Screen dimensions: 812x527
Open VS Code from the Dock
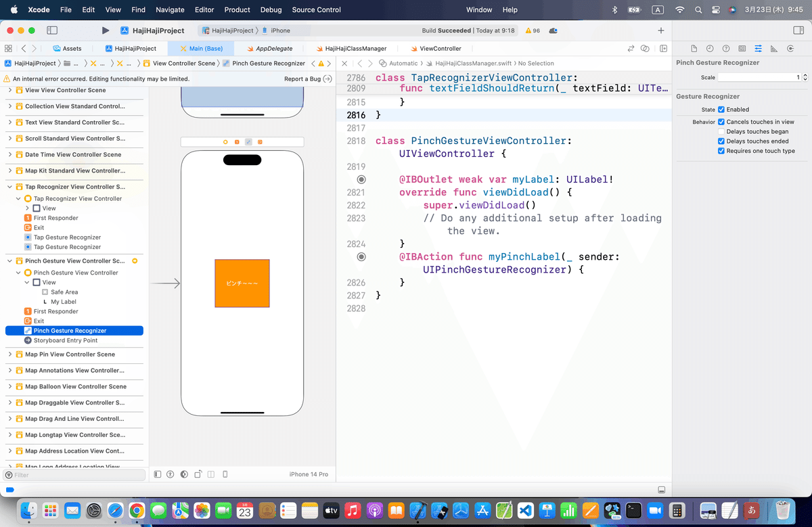(x=526, y=510)
